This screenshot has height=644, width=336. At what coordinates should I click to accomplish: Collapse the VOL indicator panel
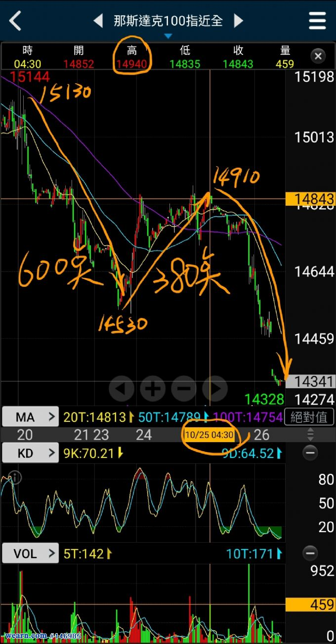tap(310, 553)
